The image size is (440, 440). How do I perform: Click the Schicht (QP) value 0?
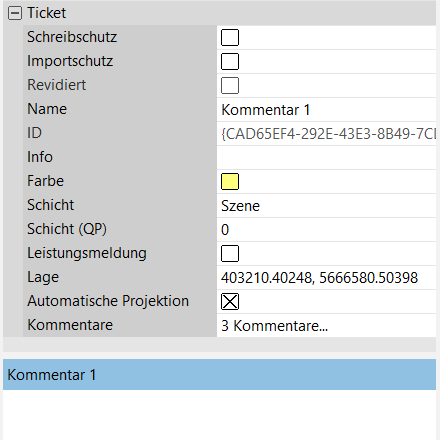pos(326,230)
